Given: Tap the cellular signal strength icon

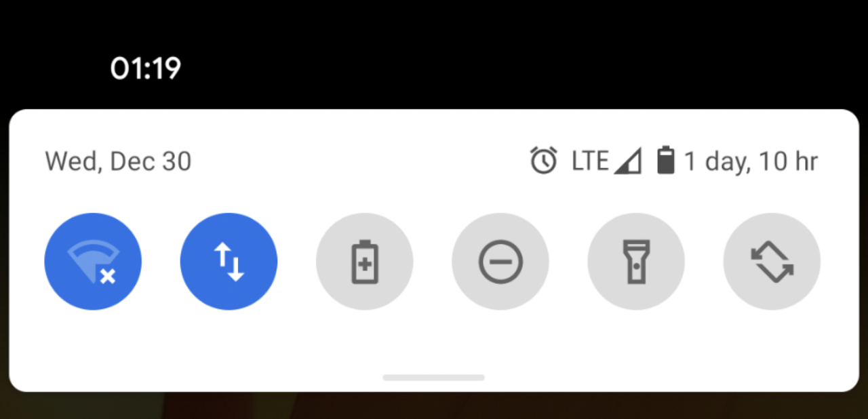Looking at the screenshot, I should point(627,162).
